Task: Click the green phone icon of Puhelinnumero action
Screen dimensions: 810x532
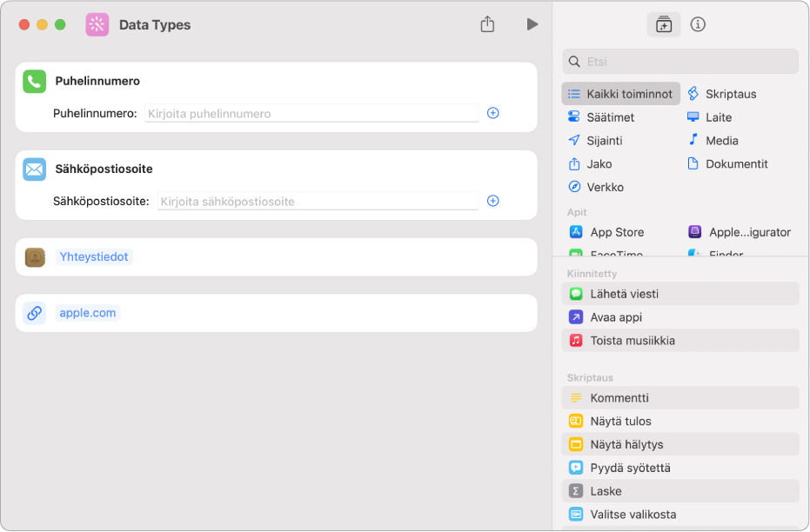Action: [x=35, y=82]
